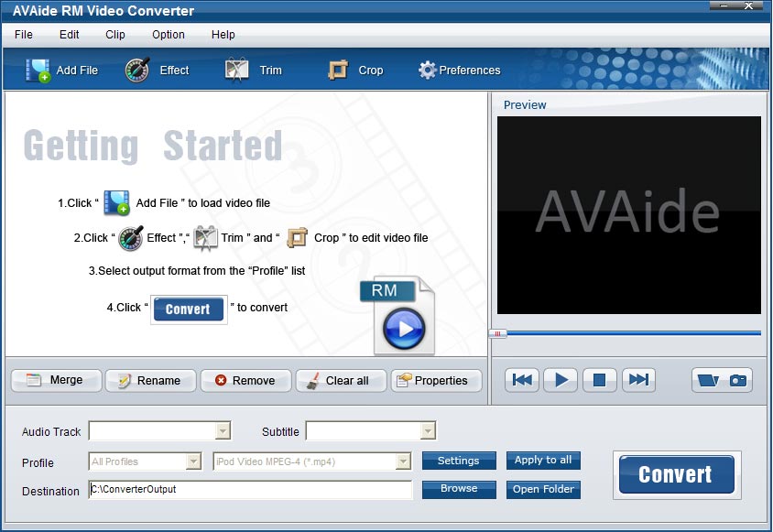Click the Add File toolbar icon
Viewport: 773px width, 532px height.
click(x=37, y=69)
